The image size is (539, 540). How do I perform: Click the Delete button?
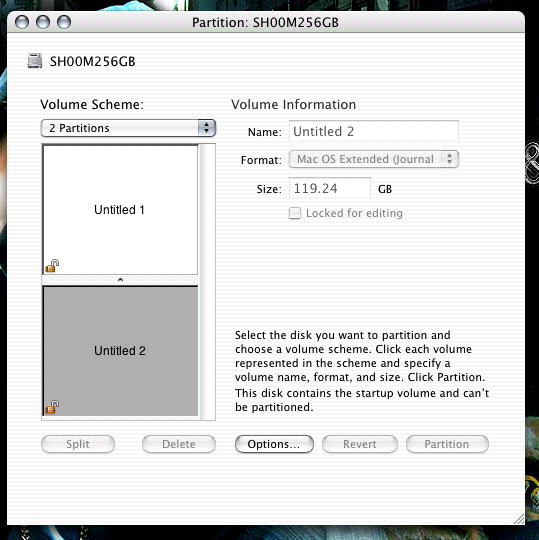coord(179,444)
